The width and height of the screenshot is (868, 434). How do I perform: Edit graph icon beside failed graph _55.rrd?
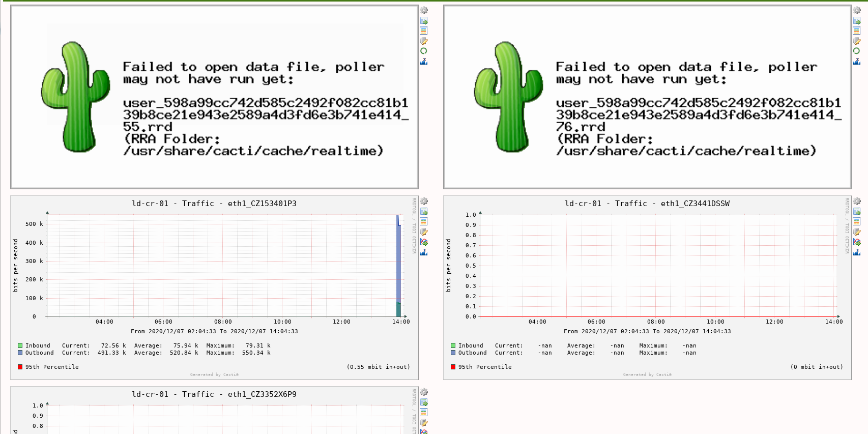[424, 41]
